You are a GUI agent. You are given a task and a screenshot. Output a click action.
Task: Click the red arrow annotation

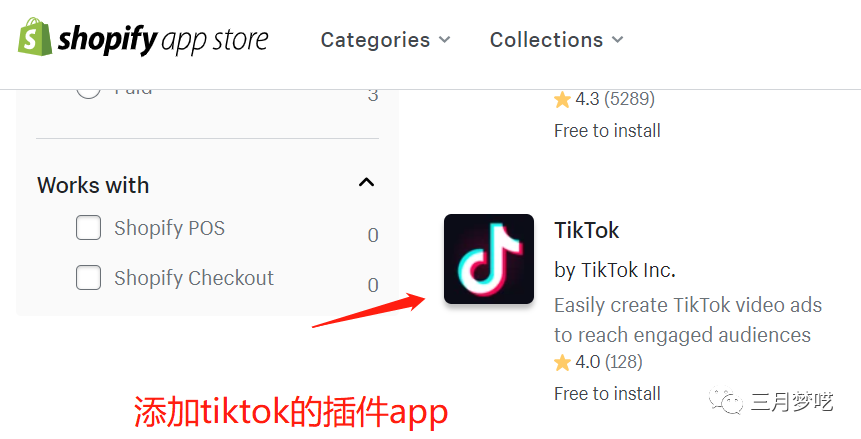[x=368, y=310]
